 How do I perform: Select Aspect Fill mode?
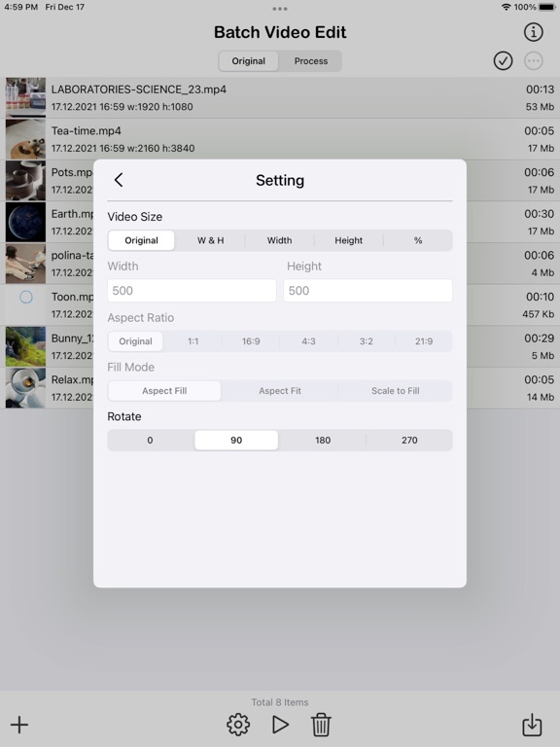click(x=164, y=391)
